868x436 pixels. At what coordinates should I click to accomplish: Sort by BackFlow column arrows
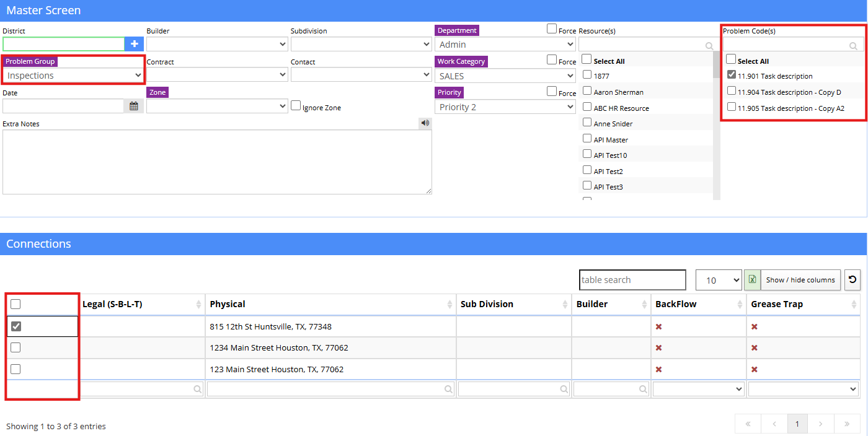pyautogui.click(x=740, y=304)
